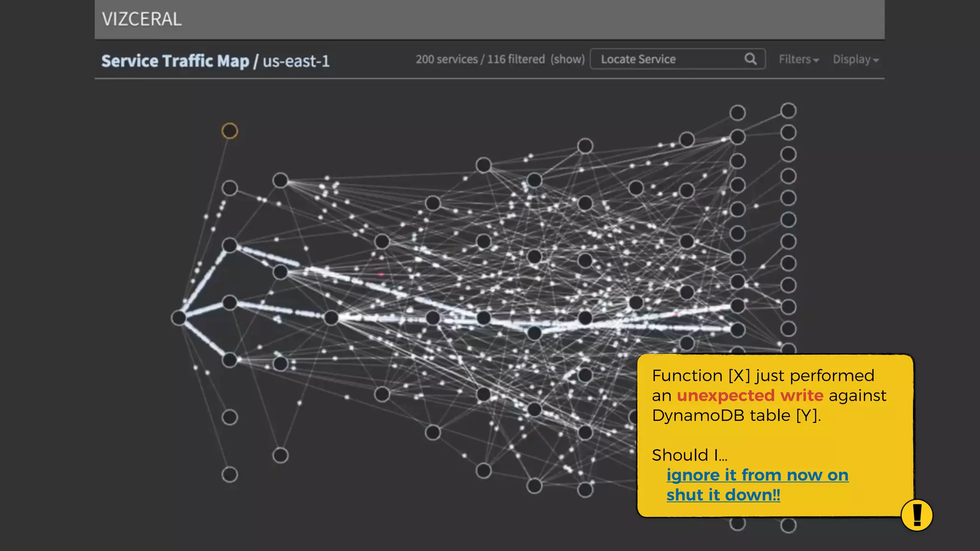This screenshot has height=551, width=980.
Task: Open the Filters dropdown
Action: pyautogui.click(x=799, y=59)
